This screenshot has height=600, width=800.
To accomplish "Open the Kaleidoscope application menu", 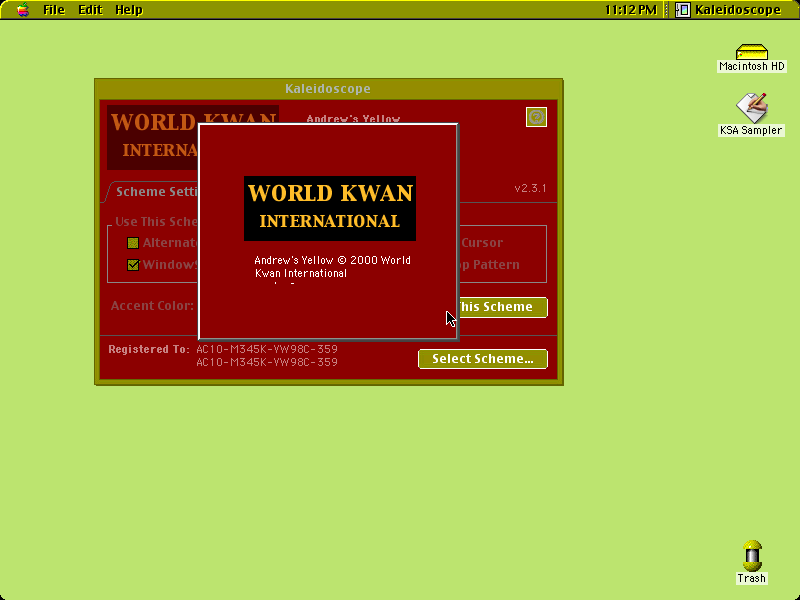I will (728, 10).
